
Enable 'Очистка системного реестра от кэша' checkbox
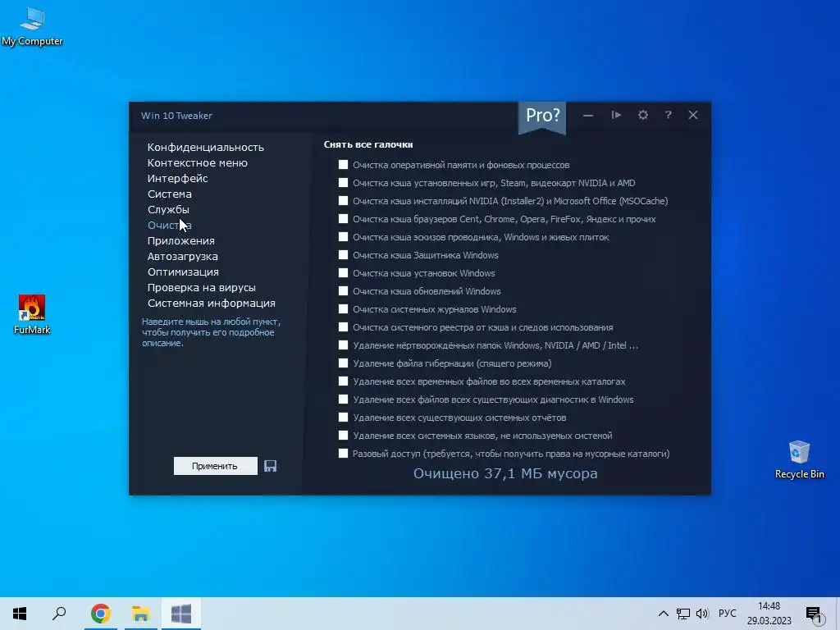(344, 326)
